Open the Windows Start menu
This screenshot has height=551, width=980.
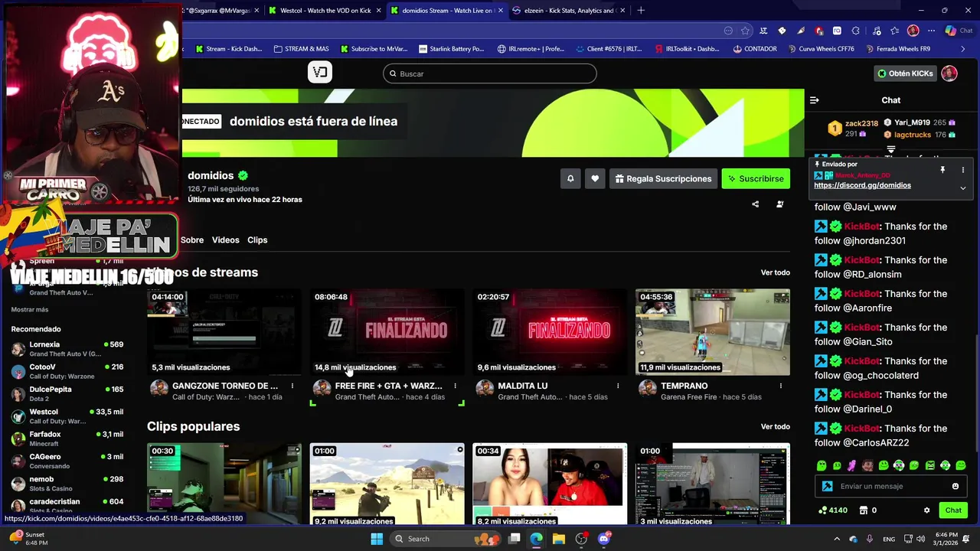coord(377,539)
